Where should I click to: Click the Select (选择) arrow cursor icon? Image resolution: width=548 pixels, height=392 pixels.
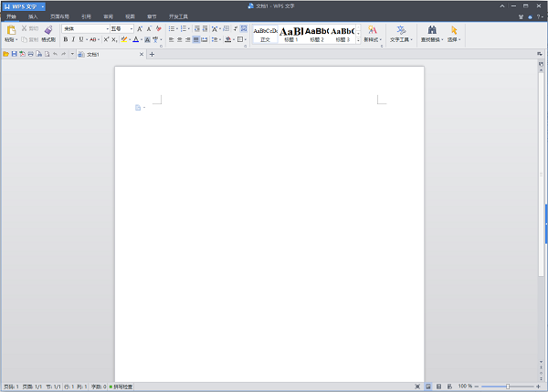coord(453,30)
